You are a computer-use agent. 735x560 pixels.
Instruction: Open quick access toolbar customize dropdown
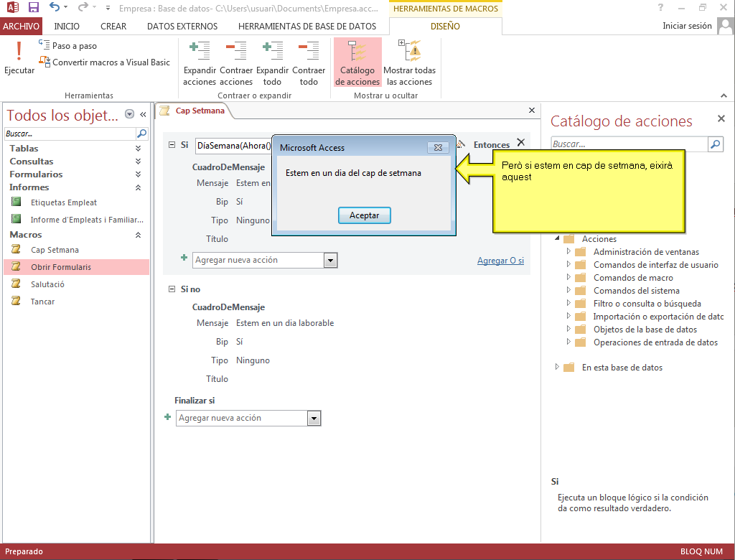click(108, 7)
